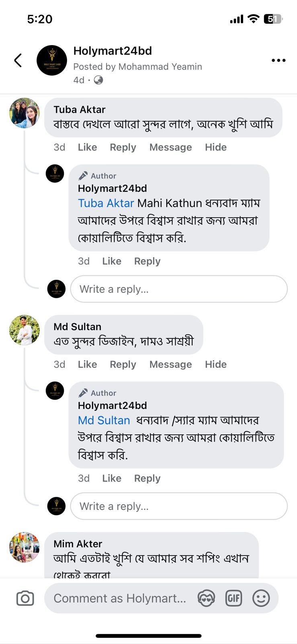Choose Message option below Md Sultan's comment
Viewport: 297px width, 644px height.
pyautogui.click(x=170, y=364)
